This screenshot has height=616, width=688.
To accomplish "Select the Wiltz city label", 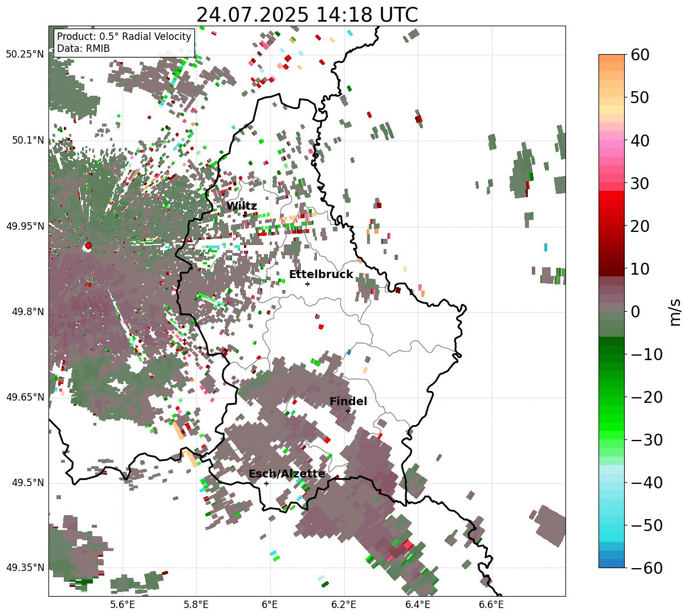I will pyautogui.click(x=242, y=206).
